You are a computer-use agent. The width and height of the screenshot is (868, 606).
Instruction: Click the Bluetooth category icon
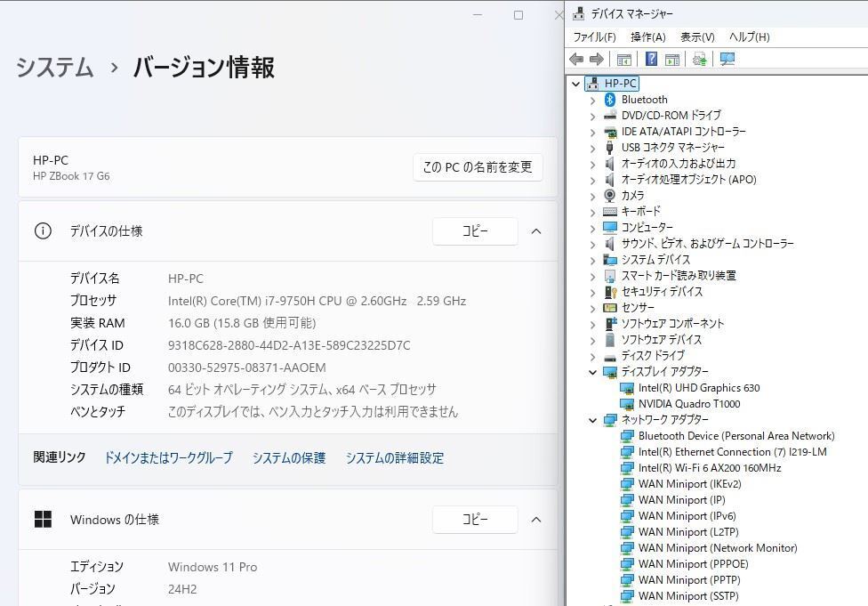tap(610, 100)
